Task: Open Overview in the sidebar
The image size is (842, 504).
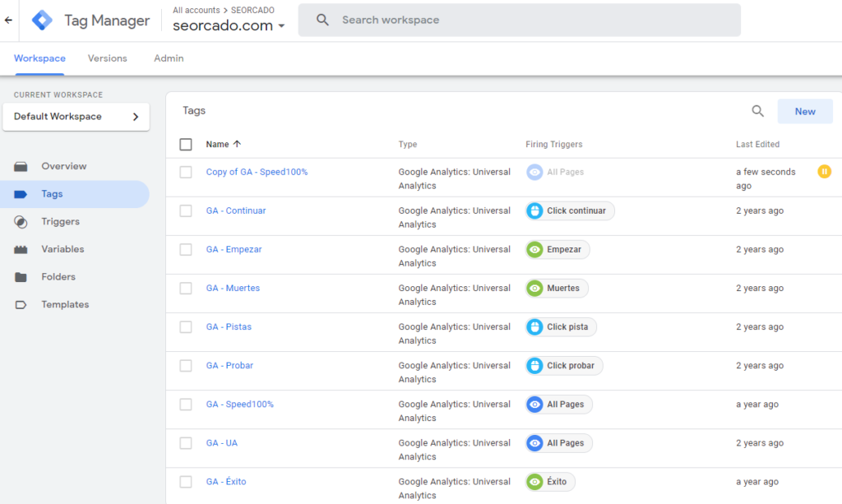Action: 64,166
